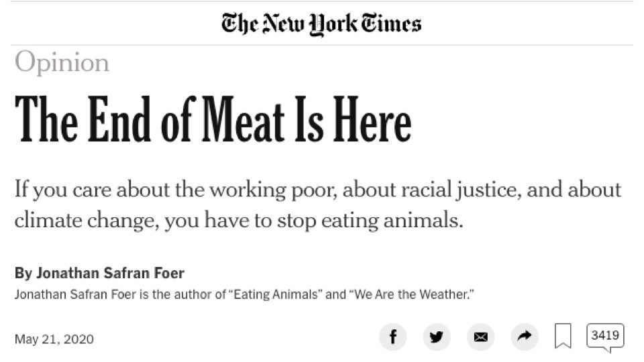The image size is (644, 362).
Task: Open the 3419 comments speech bubble
Action: point(605,337)
